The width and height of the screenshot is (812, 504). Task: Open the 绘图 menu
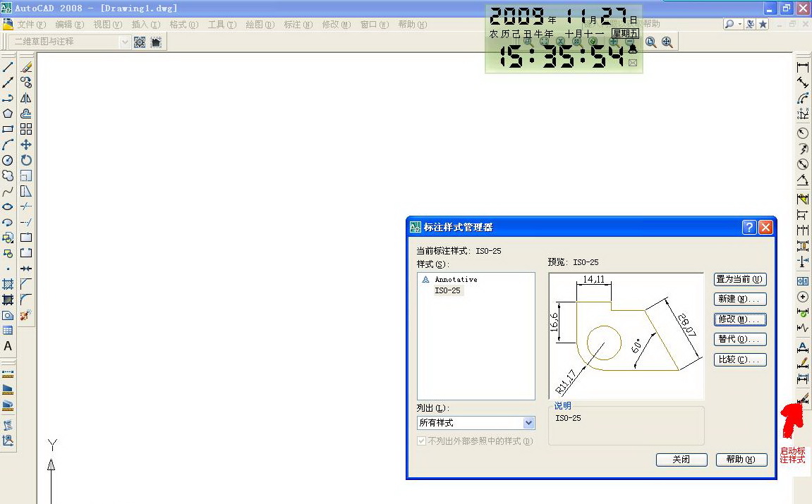coord(260,25)
